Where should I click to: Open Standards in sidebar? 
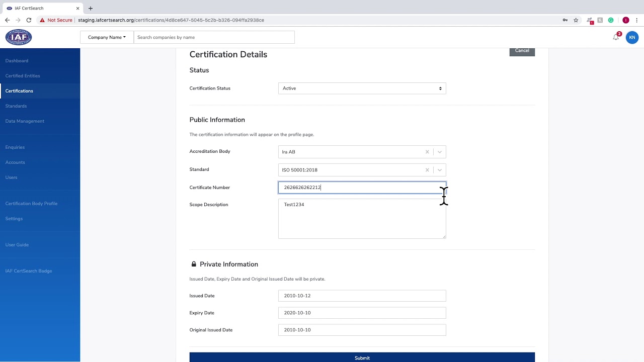pyautogui.click(x=16, y=106)
